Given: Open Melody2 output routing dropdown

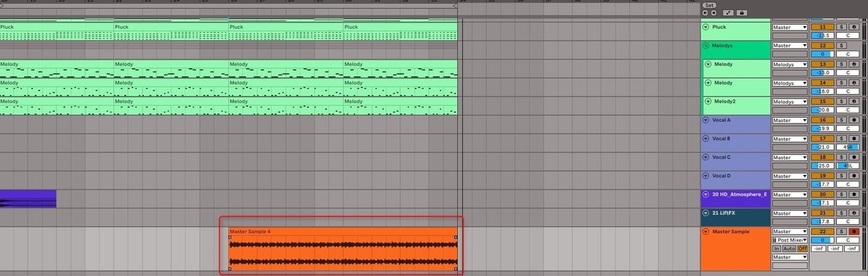Looking at the screenshot, I should coord(790,102).
